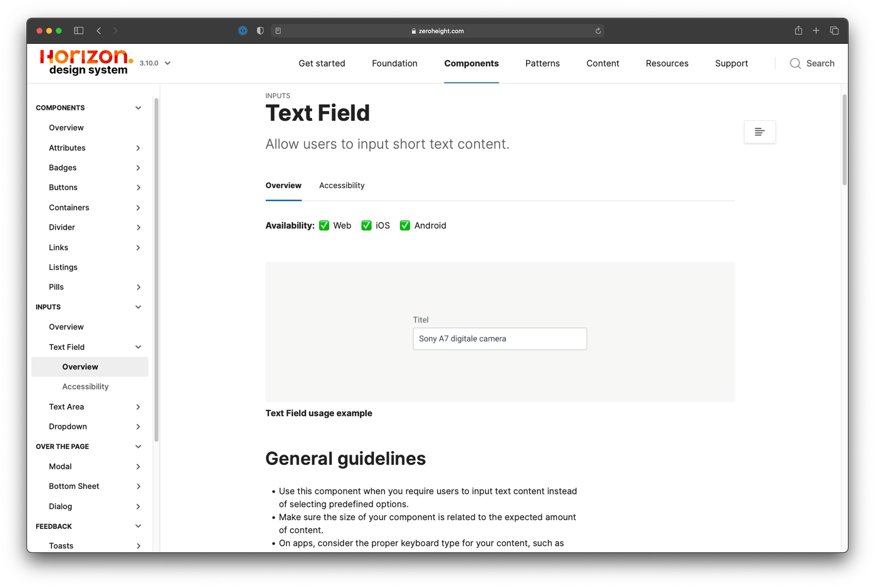The height and width of the screenshot is (588, 875).
Task: Open the Content nav item
Action: point(603,63)
